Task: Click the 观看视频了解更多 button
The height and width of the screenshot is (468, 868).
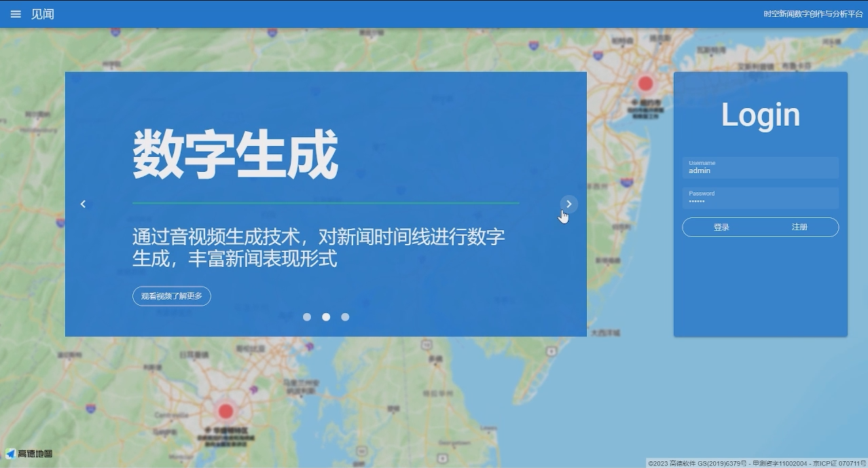Action: click(x=171, y=296)
